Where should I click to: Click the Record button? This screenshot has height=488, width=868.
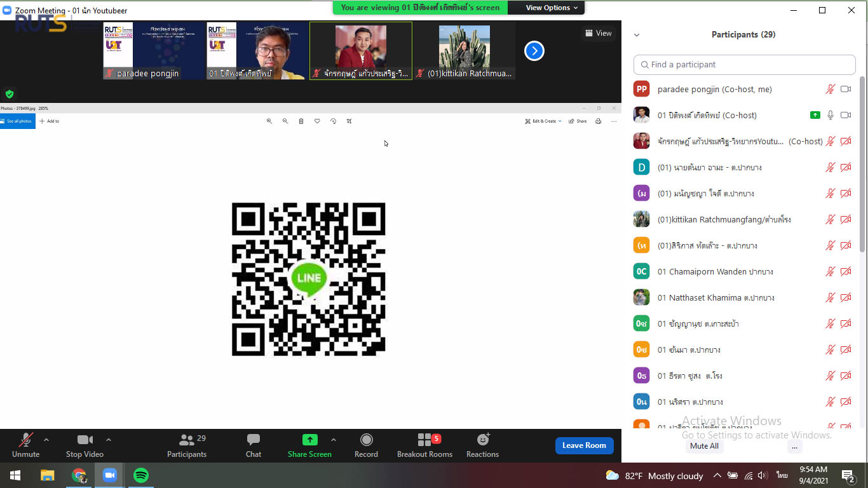[x=366, y=445]
